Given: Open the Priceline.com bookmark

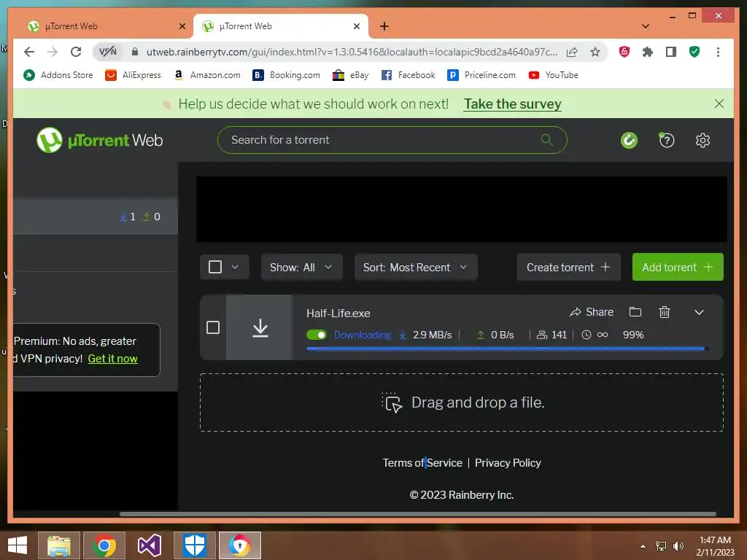Looking at the screenshot, I should [481, 75].
